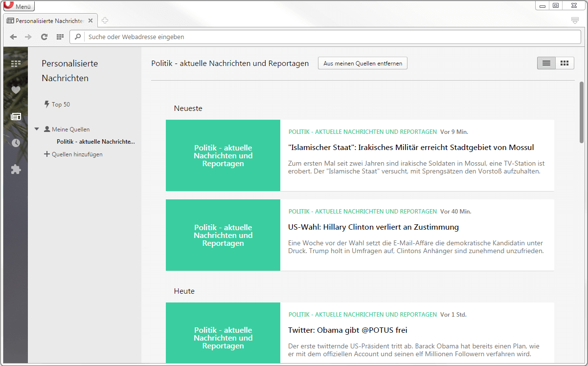
Task: Click the personalized news sidebar icon
Action: tap(16, 116)
